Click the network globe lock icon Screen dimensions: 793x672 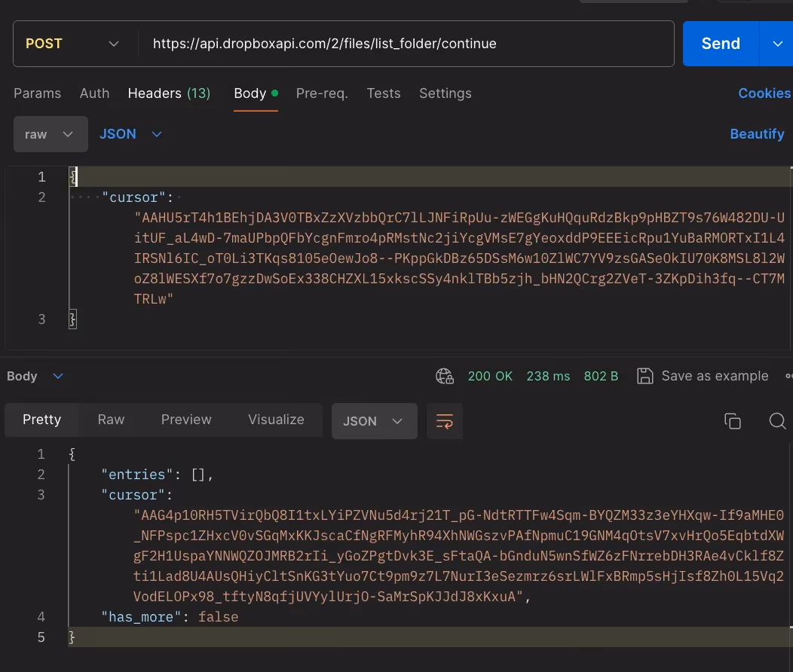[x=445, y=377]
